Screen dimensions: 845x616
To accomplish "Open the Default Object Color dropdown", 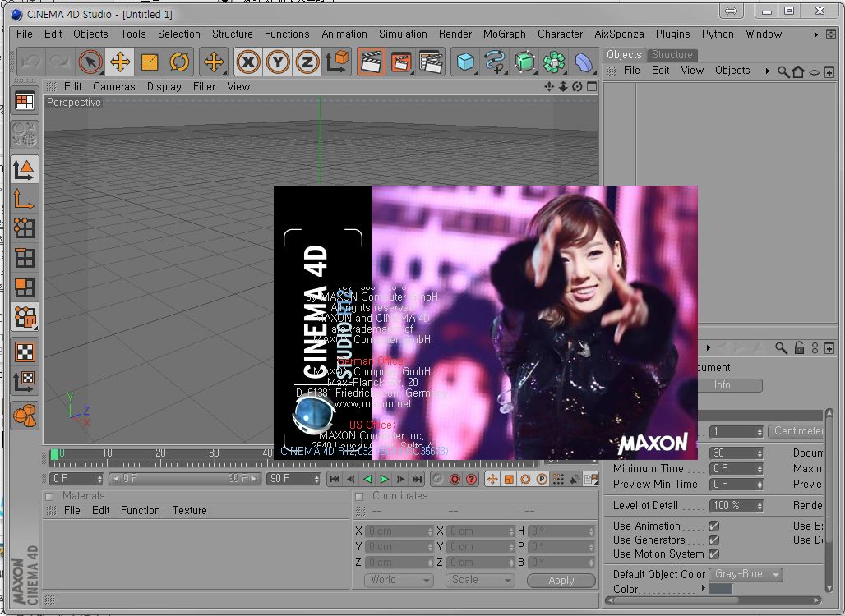I will coord(746,575).
